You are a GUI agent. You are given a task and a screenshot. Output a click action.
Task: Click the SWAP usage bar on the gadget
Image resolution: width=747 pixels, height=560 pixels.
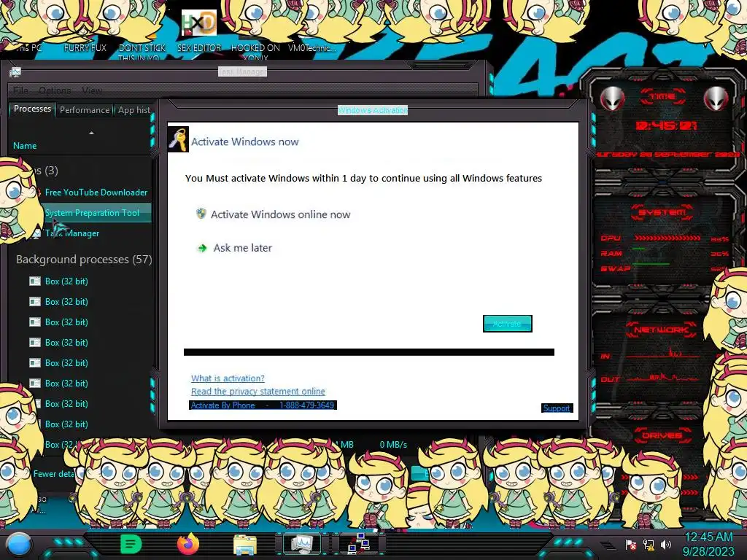point(667,265)
